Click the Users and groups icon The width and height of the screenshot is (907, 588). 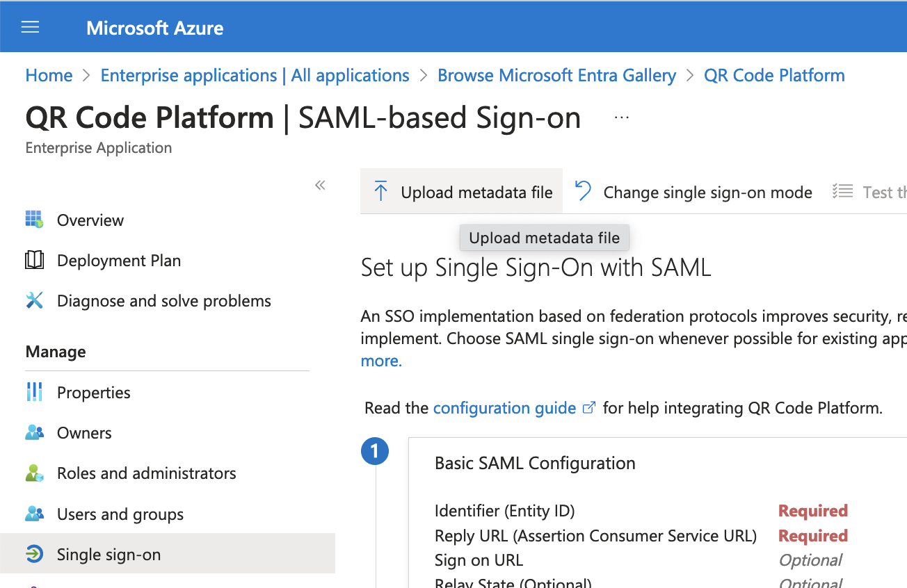coord(34,514)
